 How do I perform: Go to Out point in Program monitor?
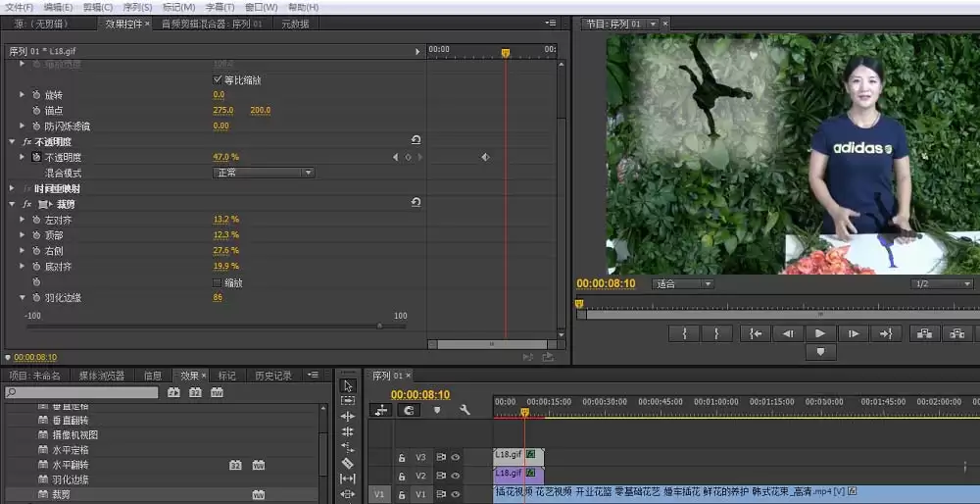[886, 333]
